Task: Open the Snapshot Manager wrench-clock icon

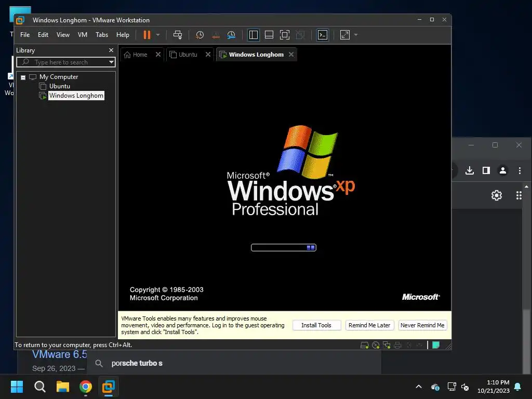Action: 231,35
